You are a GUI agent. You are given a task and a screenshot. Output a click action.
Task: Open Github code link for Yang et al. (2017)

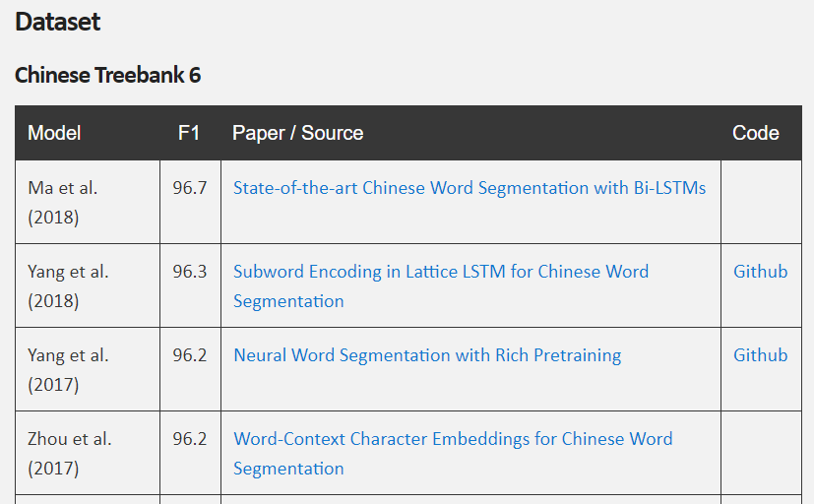760,355
